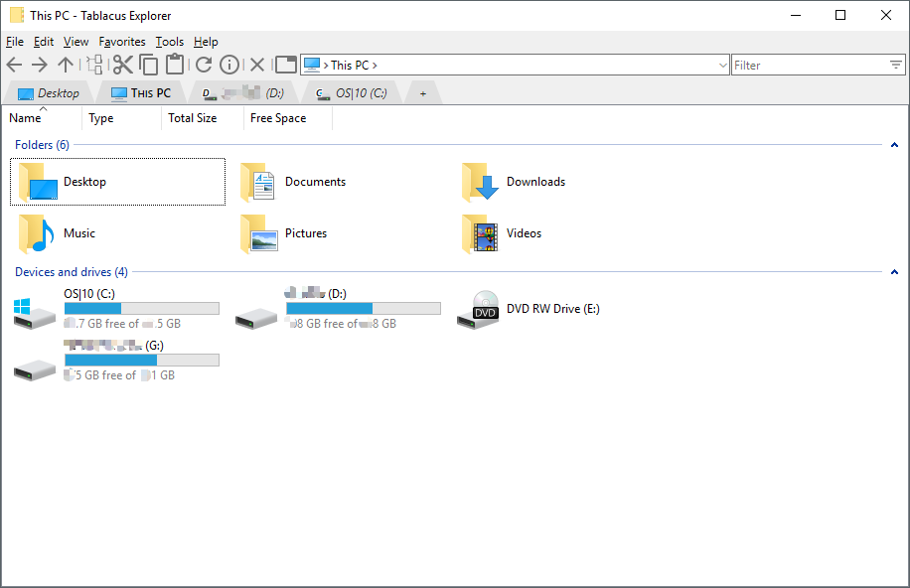The image size is (910, 588).
Task: Select the OS|10 (C:) drive icon
Action: point(34,314)
